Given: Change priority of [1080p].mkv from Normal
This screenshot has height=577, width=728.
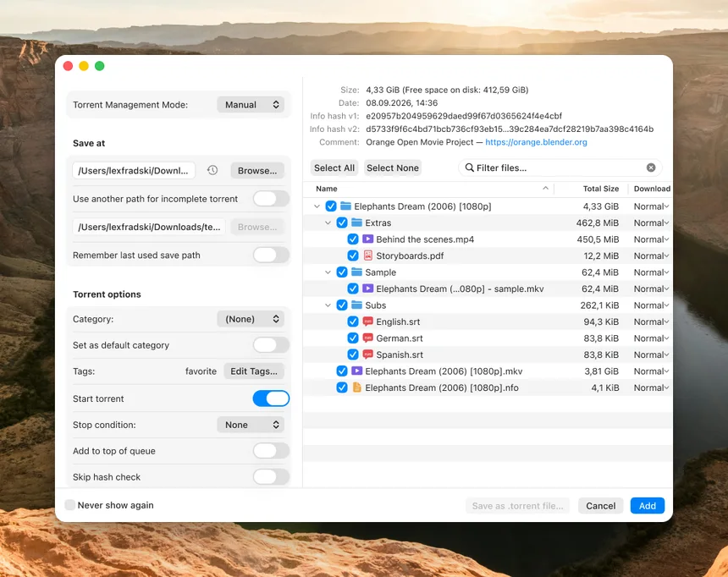Looking at the screenshot, I should [652, 371].
